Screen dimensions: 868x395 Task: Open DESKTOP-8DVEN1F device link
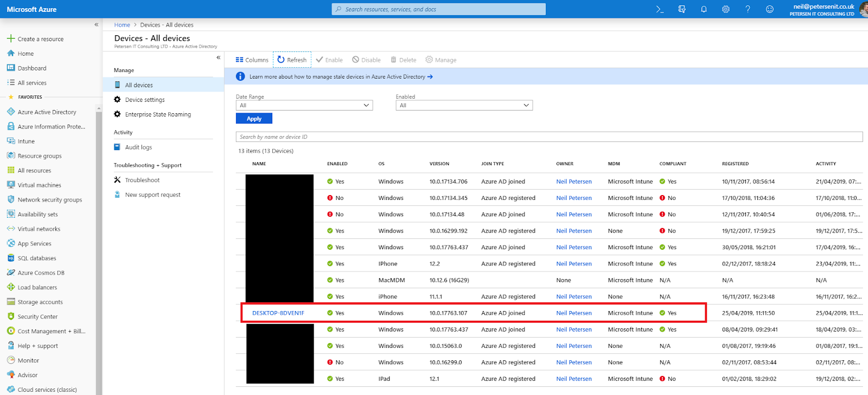click(x=278, y=313)
